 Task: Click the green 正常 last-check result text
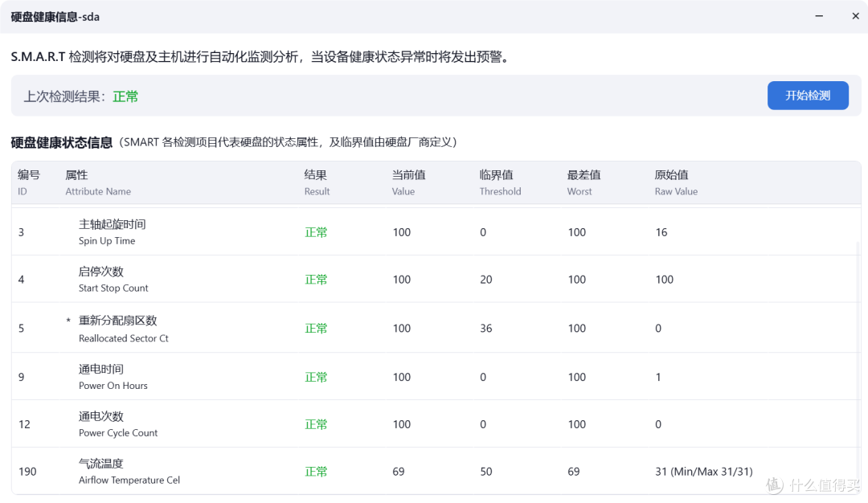pyautogui.click(x=125, y=96)
